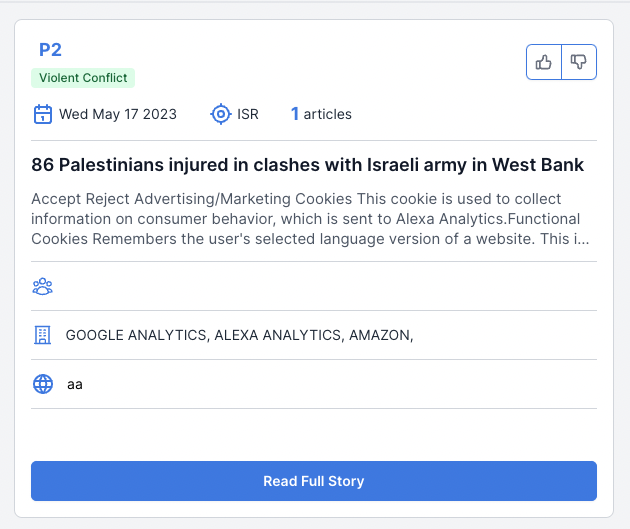This screenshot has width=630, height=529.
Task: Click the thumbs down icon
Action: coord(579,62)
